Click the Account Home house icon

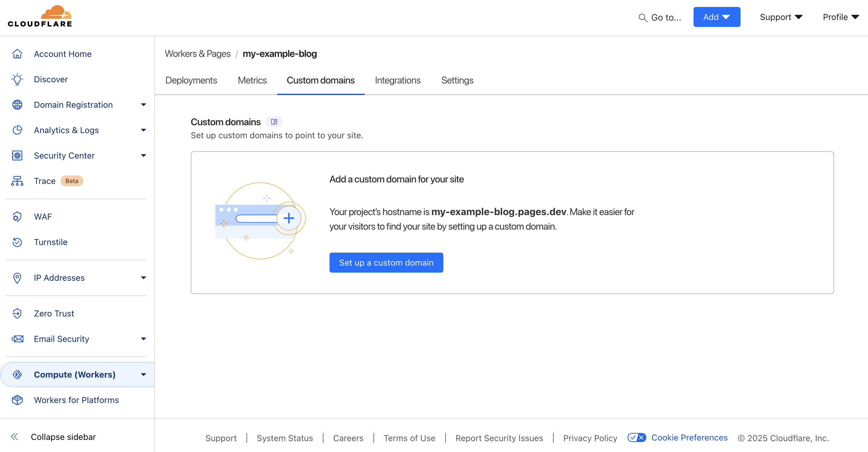point(17,54)
